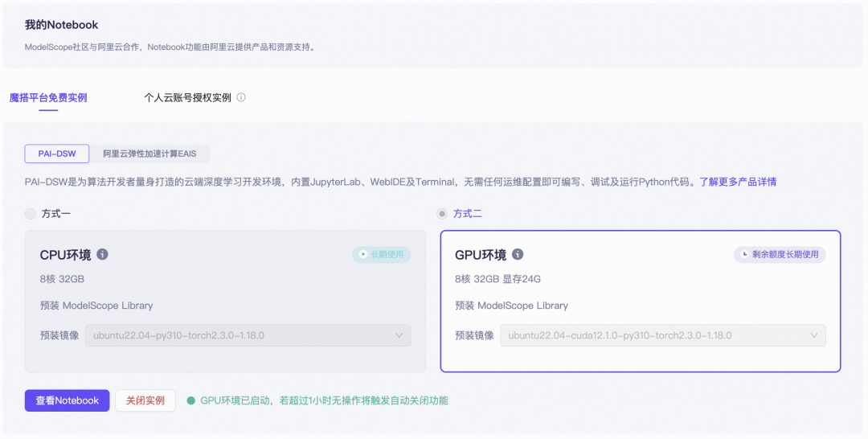Click the clock icon in 剩余额度长期使用 badge
Screen dimensions: 868x439
coord(744,254)
